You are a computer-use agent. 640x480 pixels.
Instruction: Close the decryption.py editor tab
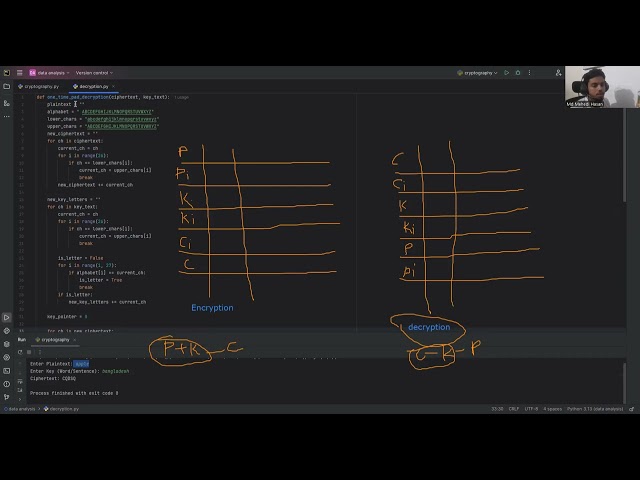(x=113, y=87)
